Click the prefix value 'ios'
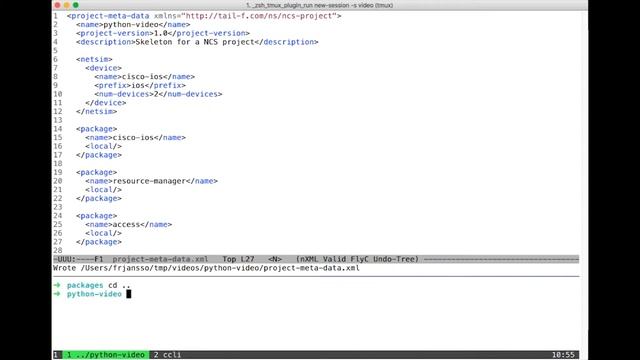 click(138, 85)
